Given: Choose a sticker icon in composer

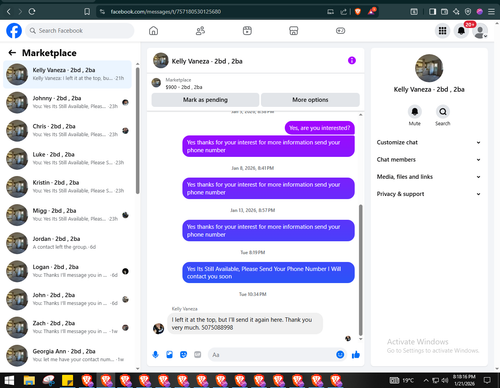Looking at the screenshot, I should (x=183, y=355).
